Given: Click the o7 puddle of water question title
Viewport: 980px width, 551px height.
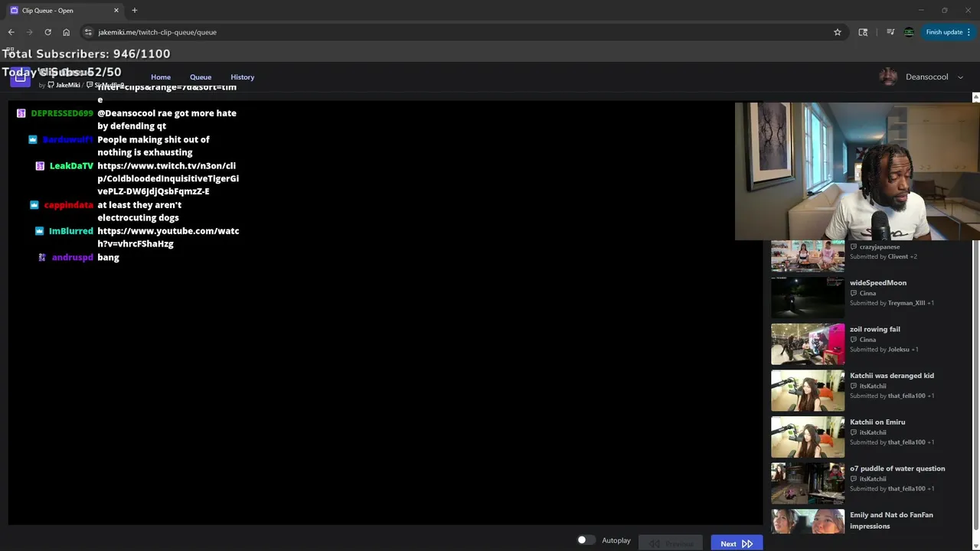Looking at the screenshot, I should point(897,468).
